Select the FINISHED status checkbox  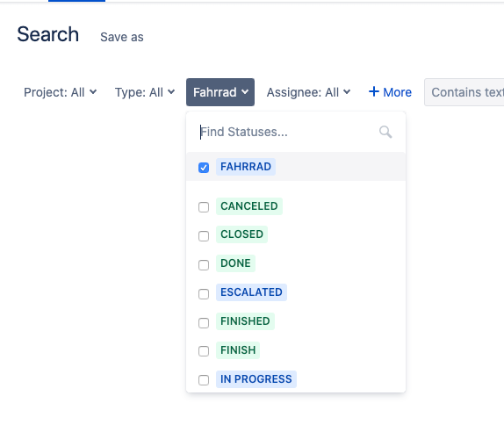click(204, 323)
